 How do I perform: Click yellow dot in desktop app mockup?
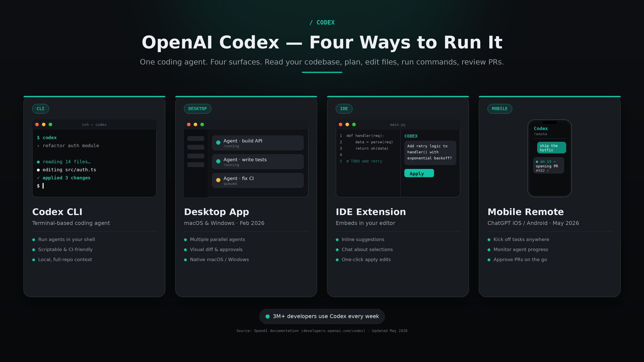[196, 124]
